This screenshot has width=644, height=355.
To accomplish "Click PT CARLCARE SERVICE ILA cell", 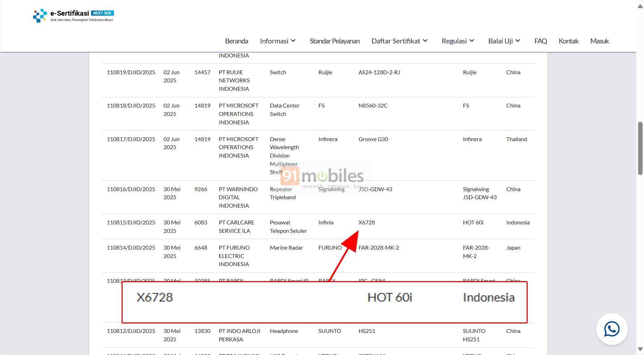I will click(237, 227).
